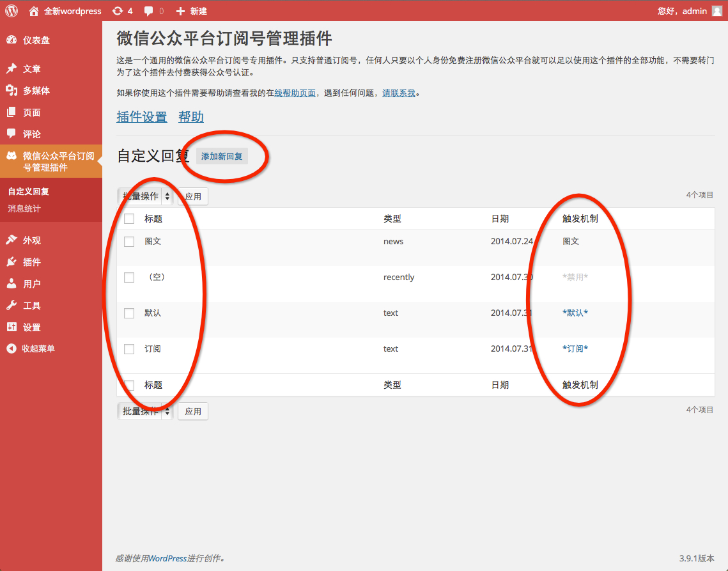Go to the 消息统计 submenu
Screen dimensions: 728x571
point(24,208)
